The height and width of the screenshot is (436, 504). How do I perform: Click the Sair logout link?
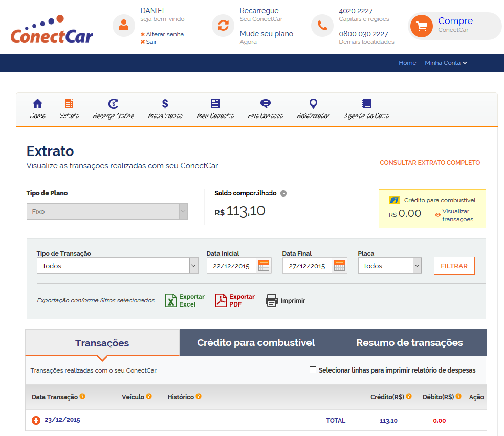point(148,42)
